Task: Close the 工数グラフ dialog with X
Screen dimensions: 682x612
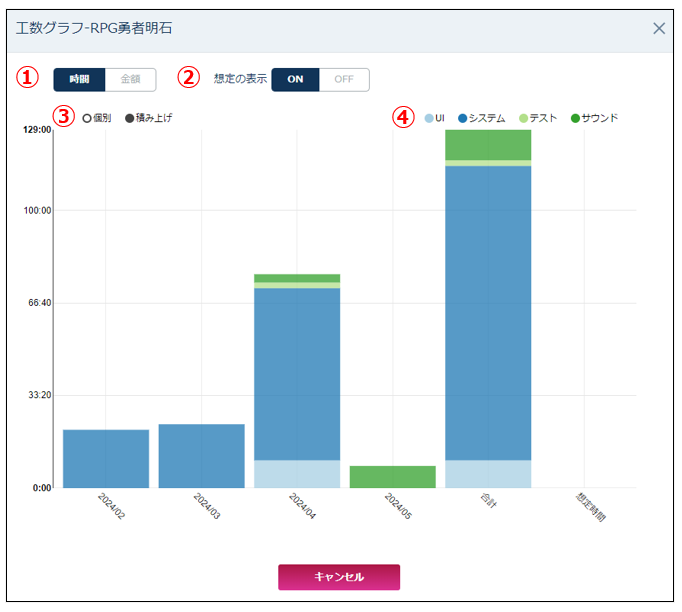Action: (659, 29)
